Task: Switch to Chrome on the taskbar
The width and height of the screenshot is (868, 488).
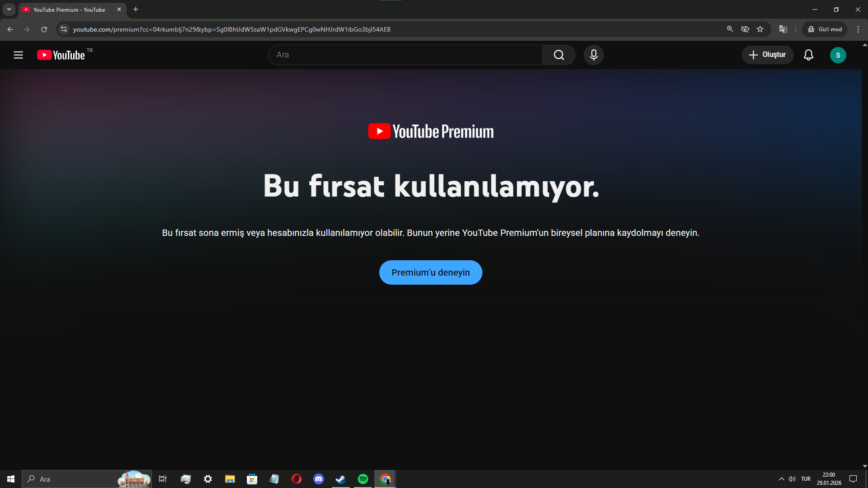Action: click(x=385, y=479)
